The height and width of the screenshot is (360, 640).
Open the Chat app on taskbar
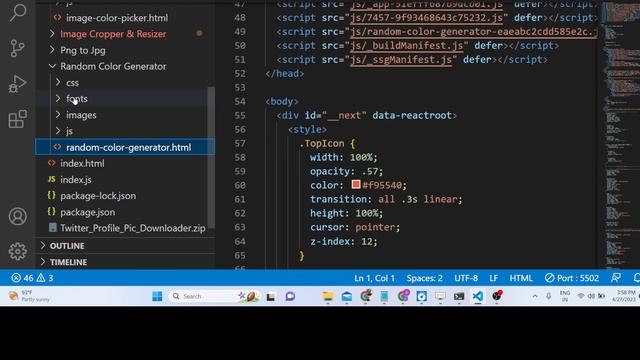[290, 296]
